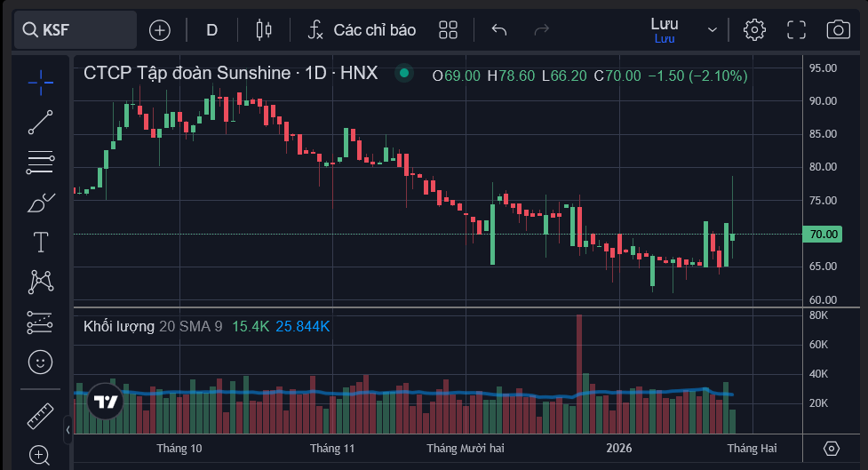The height and width of the screenshot is (470, 868).
Task: Take a chart snapshot with camera
Action: [x=838, y=30]
